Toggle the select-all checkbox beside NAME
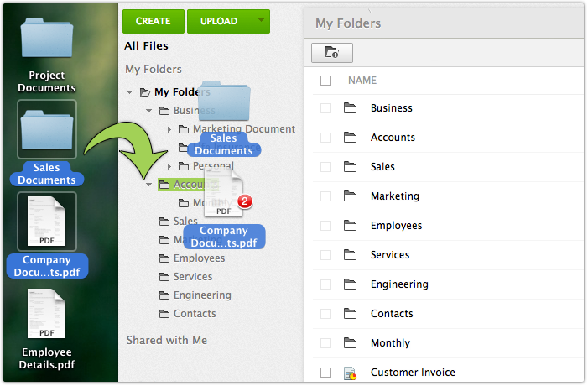Screen dimensions: 588x386 [x=326, y=81]
